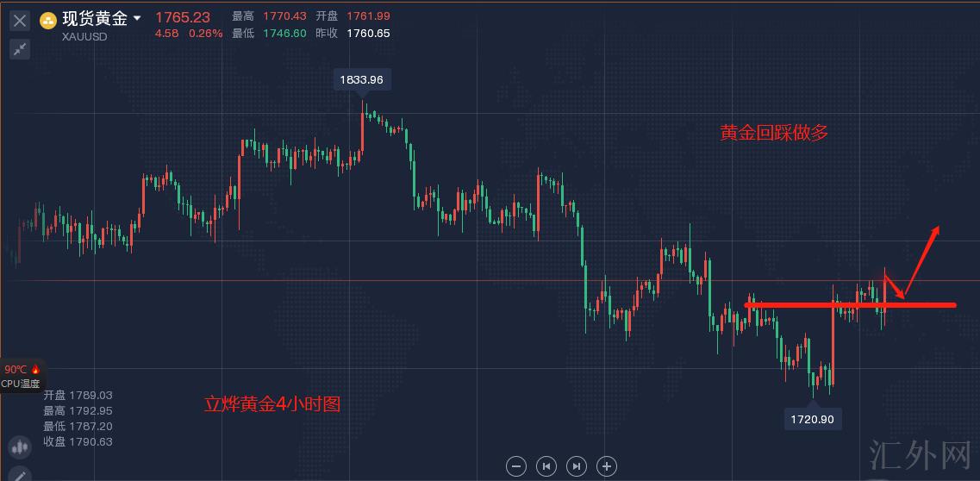Click the XAUUSD ticker symbol text
Screen dimensions: 980x481
click(84, 36)
